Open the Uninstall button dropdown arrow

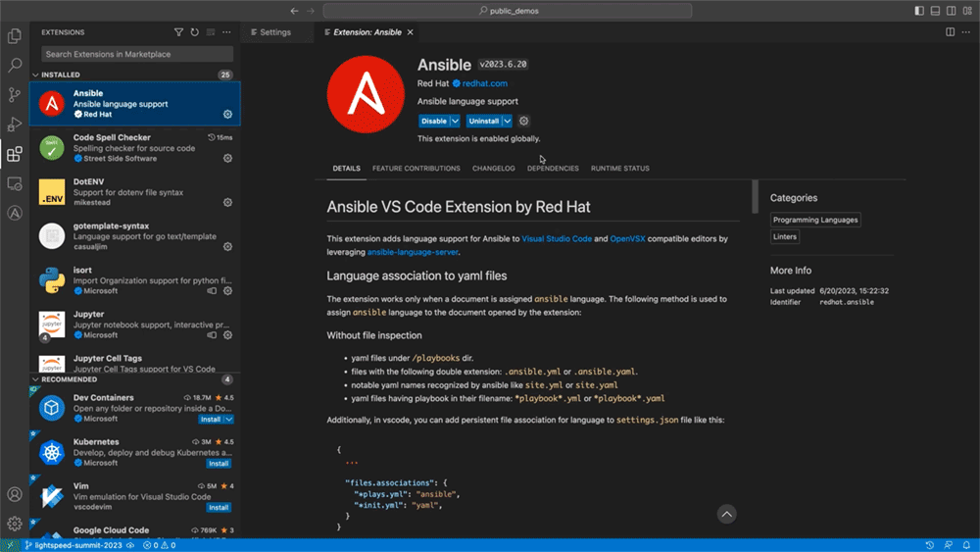coord(507,121)
